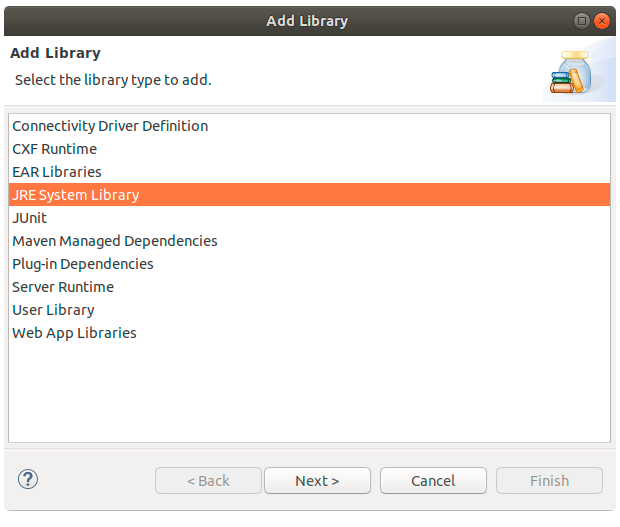Click the disabled Back button
This screenshot has height=527, width=620.
[x=208, y=481]
